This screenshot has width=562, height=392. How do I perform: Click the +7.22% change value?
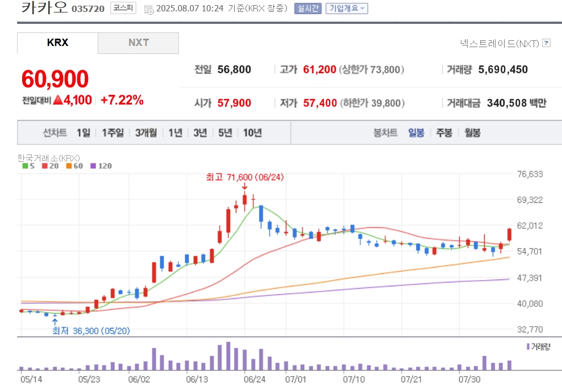pos(122,101)
